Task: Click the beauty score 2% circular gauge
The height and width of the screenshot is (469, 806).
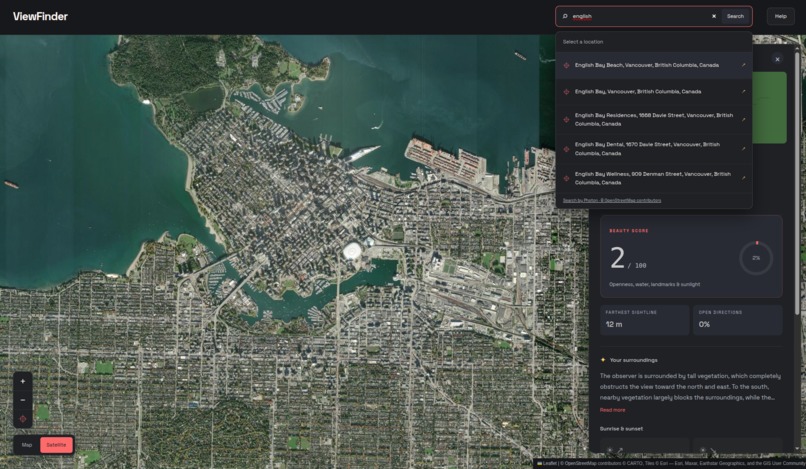Action: coord(756,258)
